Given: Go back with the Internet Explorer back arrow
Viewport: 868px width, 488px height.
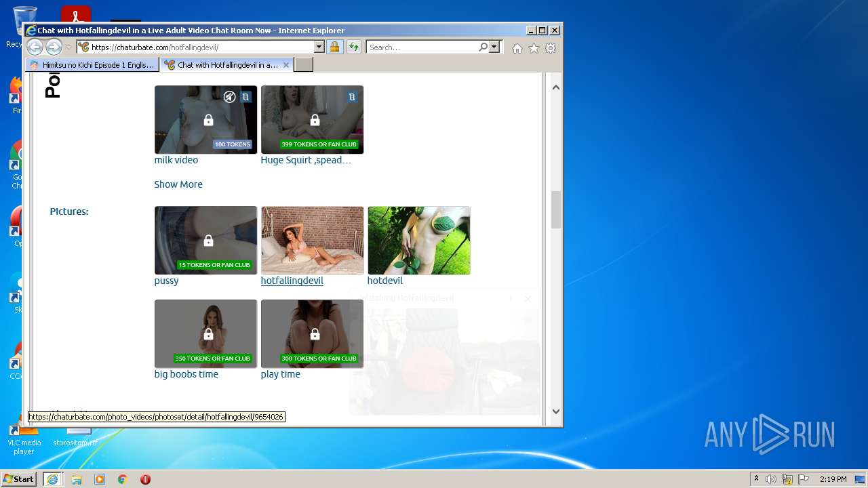Looking at the screenshot, I should coord(35,47).
